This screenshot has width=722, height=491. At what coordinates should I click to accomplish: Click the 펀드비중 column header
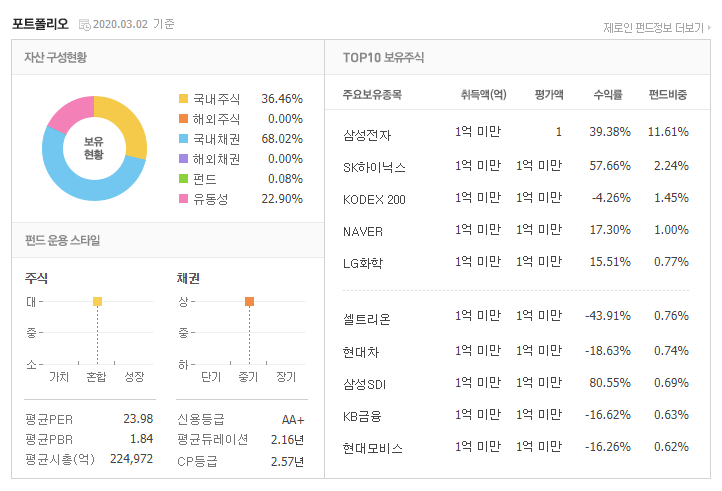pyautogui.click(x=668, y=95)
